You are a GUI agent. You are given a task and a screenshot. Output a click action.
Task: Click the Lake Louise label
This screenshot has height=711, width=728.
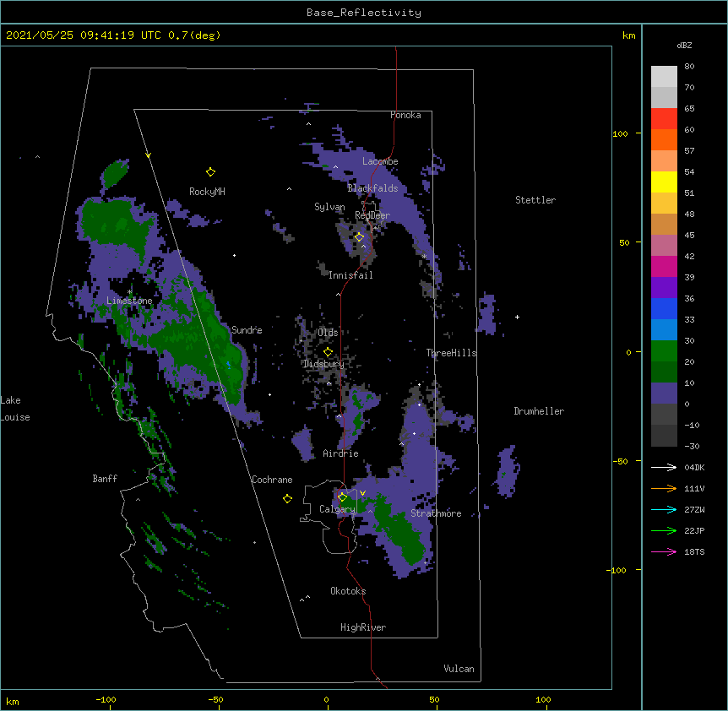(15, 409)
